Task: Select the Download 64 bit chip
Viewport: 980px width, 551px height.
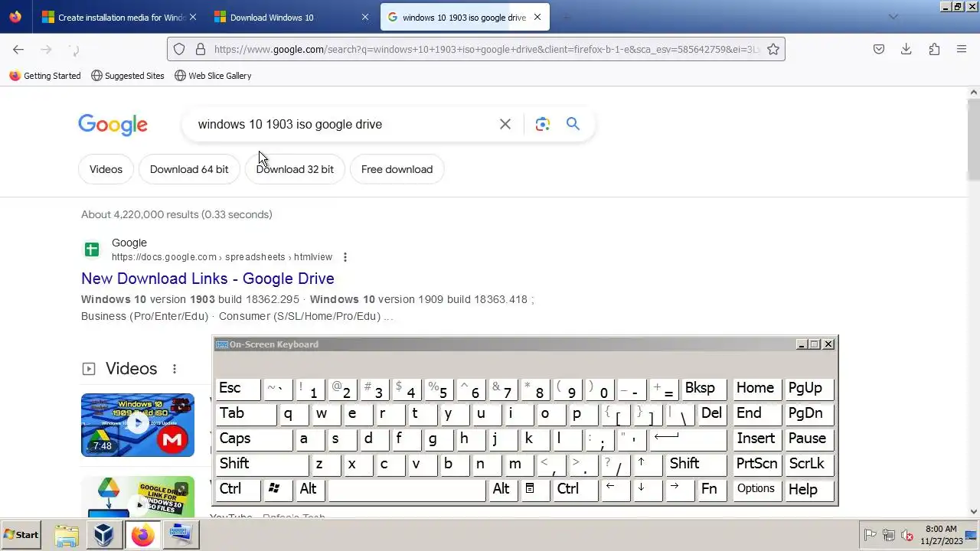Action: (x=189, y=169)
